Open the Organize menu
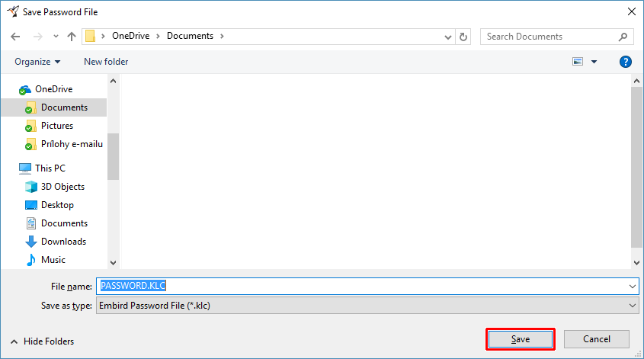This screenshot has height=359, width=644. click(37, 62)
